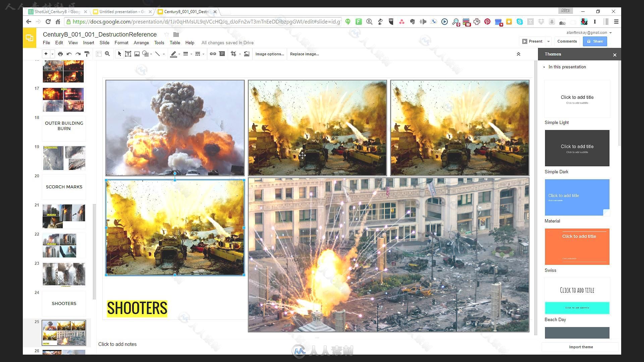Apply the Simple Dark theme
The width and height of the screenshot is (644, 362).
pos(577,148)
